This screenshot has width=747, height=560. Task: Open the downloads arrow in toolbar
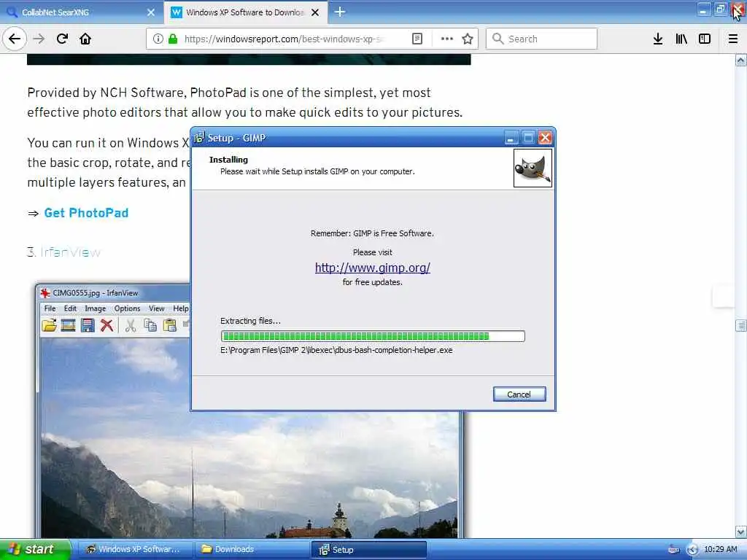click(x=657, y=39)
